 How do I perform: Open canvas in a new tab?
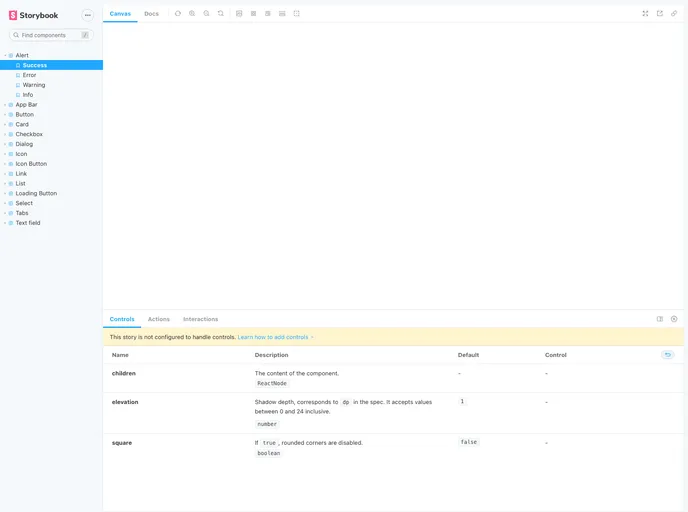pos(660,14)
